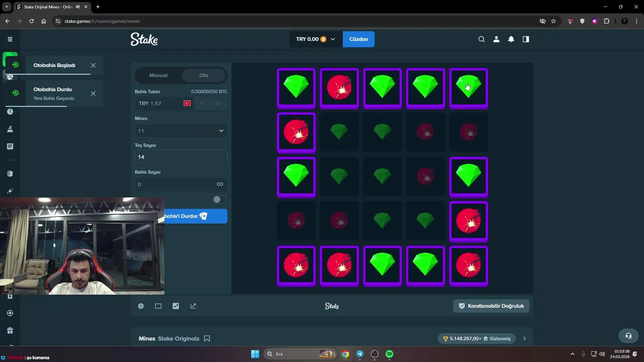Open Chrome extensions puzzle icon
Viewport: 644px width, 362px height.
(606, 21)
